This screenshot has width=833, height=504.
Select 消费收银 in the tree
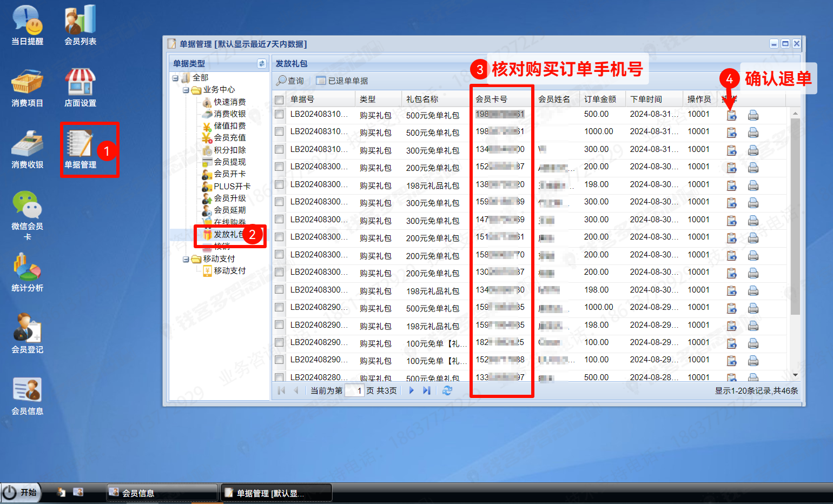230,114
